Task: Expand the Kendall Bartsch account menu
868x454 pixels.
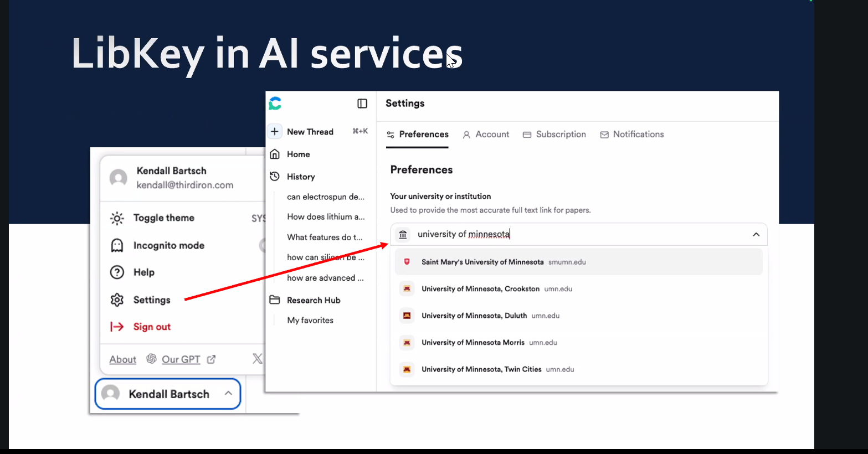Action: 168,394
